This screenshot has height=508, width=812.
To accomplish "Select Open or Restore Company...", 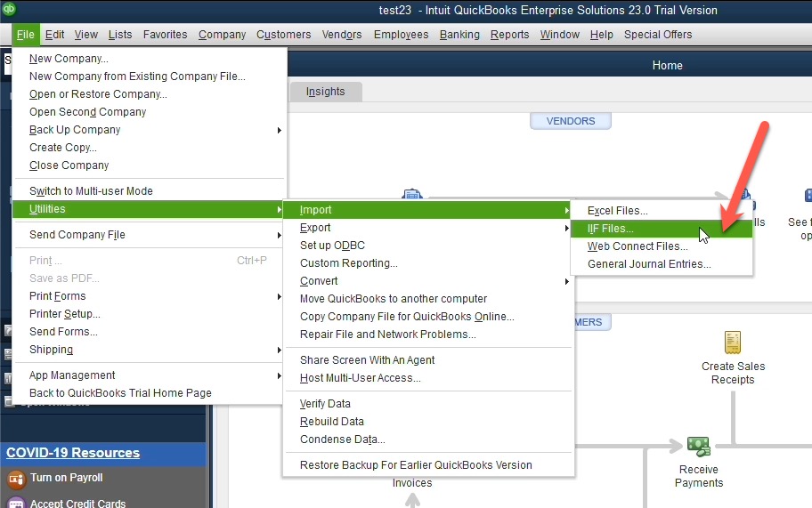I will click(x=150, y=94).
